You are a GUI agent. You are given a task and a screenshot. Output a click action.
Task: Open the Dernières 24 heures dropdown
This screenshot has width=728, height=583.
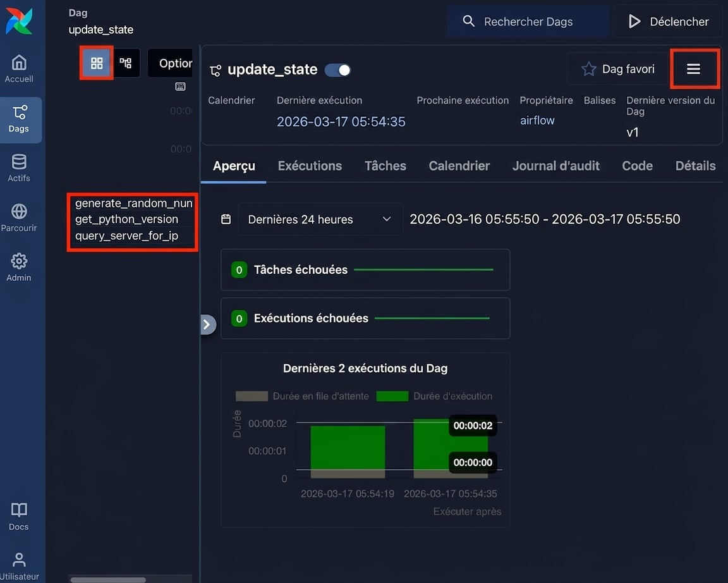(x=320, y=219)
